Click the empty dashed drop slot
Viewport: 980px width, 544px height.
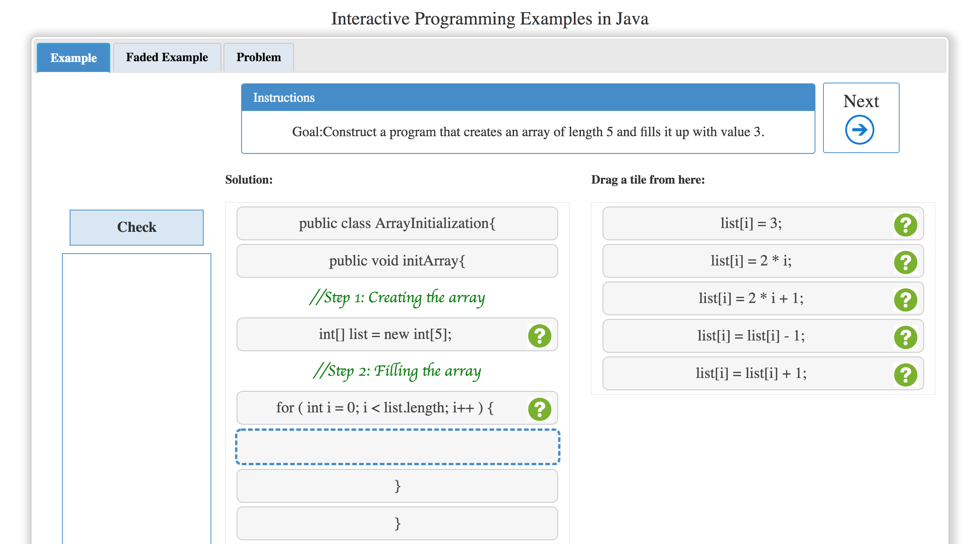[397, 447]
